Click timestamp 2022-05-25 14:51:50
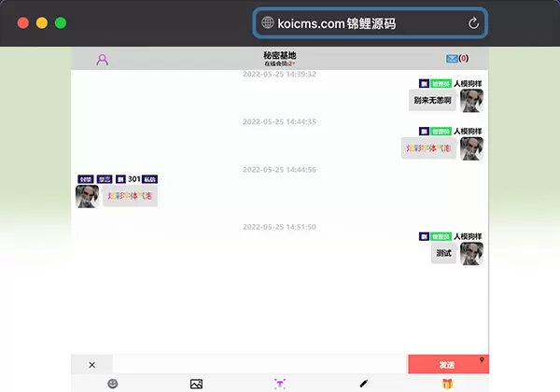The height and width of the screenshot is (392, 560). coord(279,227)
